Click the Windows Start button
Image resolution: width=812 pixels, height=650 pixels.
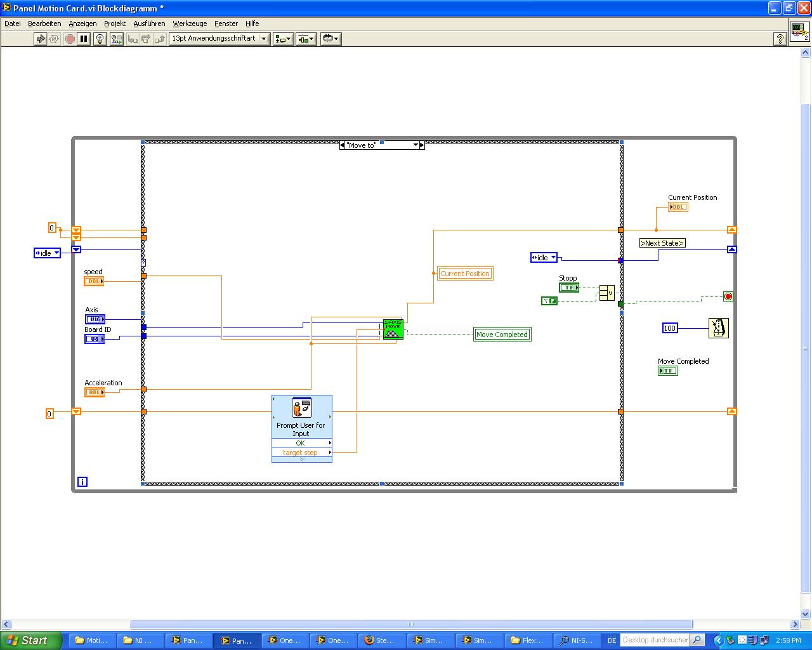click(31, 640)
